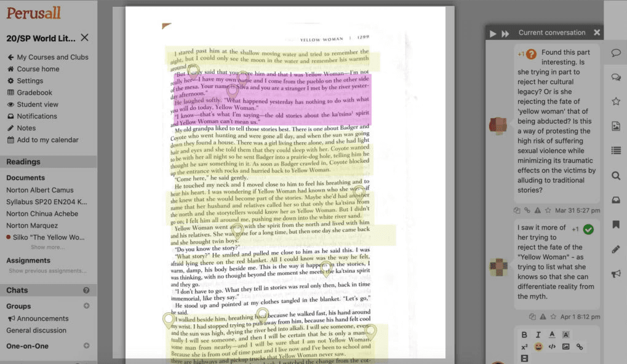Click the Assignments heading
The width and height of the screenshot is (627, 364).
[x=28, y=261]
